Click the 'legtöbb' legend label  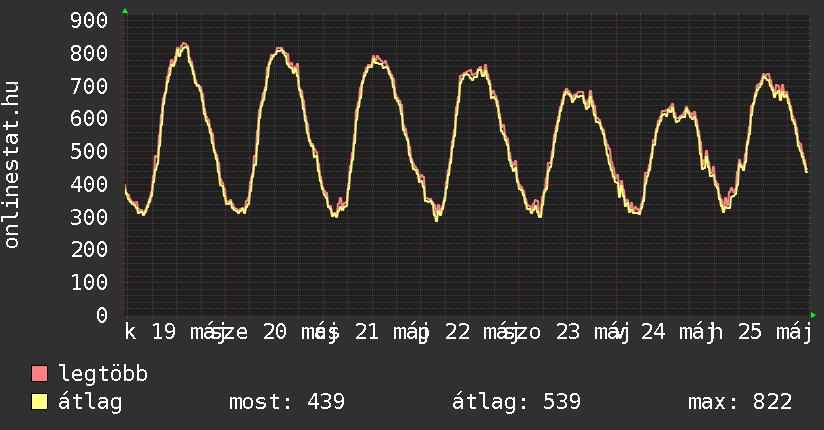pos(103,374)
